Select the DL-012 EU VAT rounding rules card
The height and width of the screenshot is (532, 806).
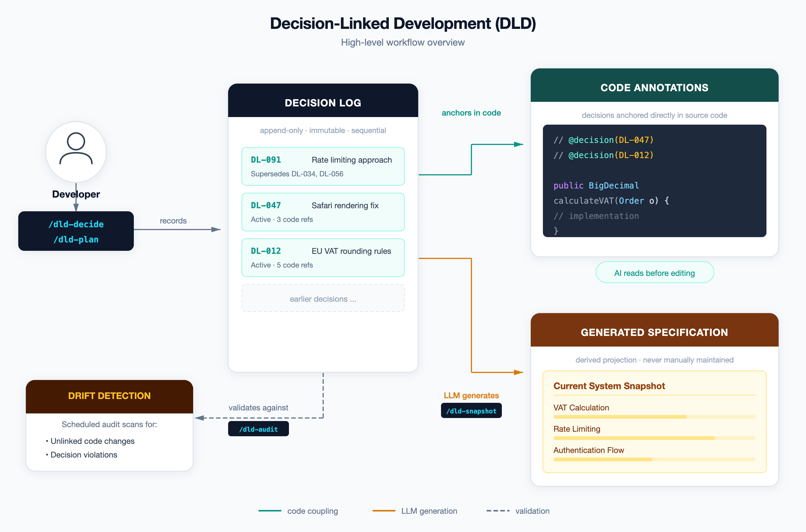[323, 258]
